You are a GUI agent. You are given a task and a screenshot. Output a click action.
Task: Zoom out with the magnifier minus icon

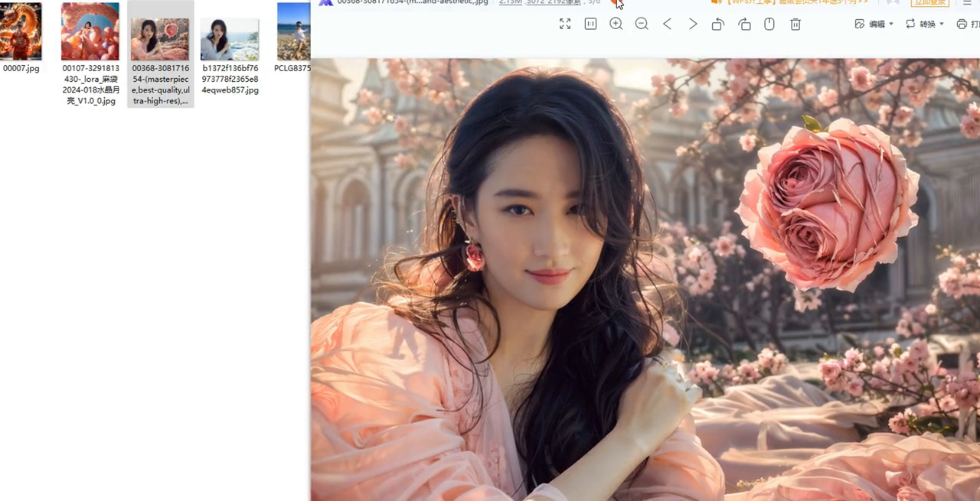[642, 24]
